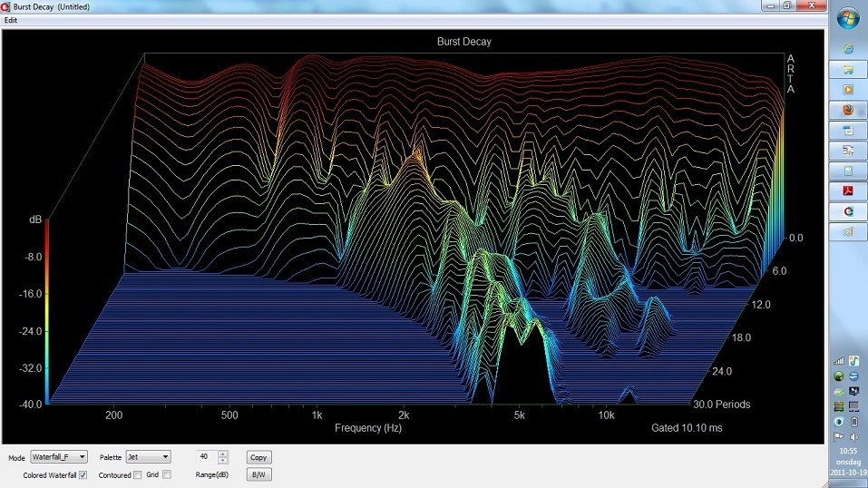Click the speaker volume tray icon
The image size is (868, 488).
click(854, 436)
